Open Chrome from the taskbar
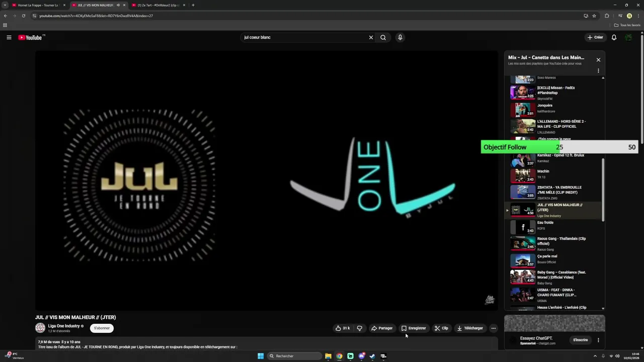Screen dimensions: 644x362 pos(339,356)
